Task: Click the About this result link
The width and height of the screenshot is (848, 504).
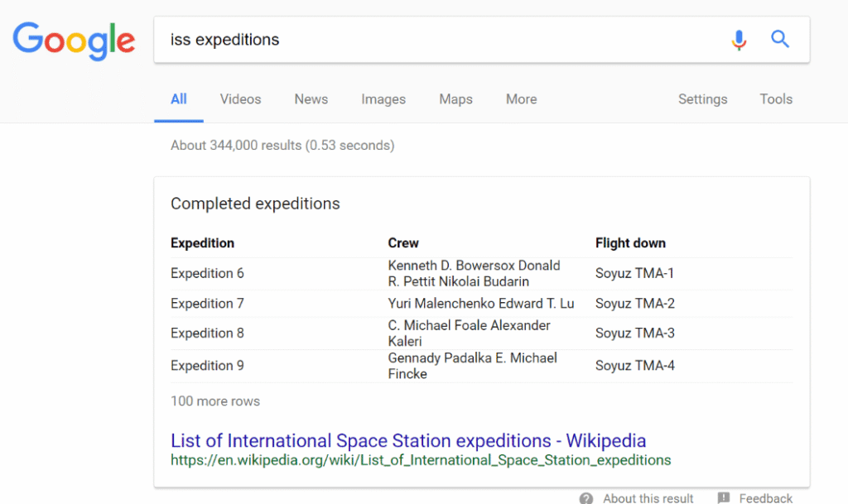Action: tap(648, 497)
